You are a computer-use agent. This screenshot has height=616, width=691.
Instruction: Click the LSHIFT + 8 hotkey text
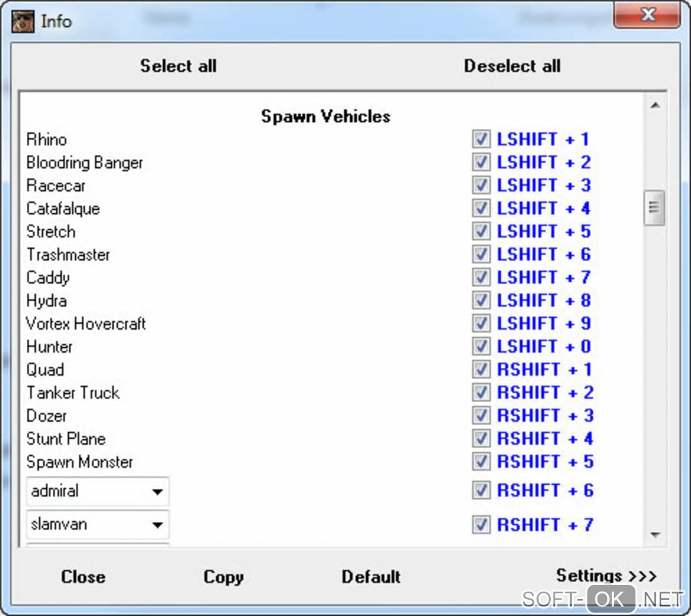pyautogui.click(x=544, y=301)
